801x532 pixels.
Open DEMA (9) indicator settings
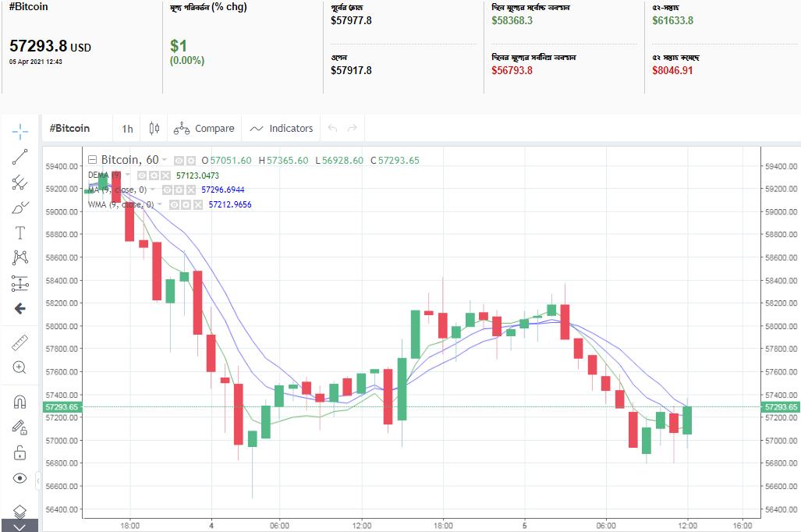point(154,176)
